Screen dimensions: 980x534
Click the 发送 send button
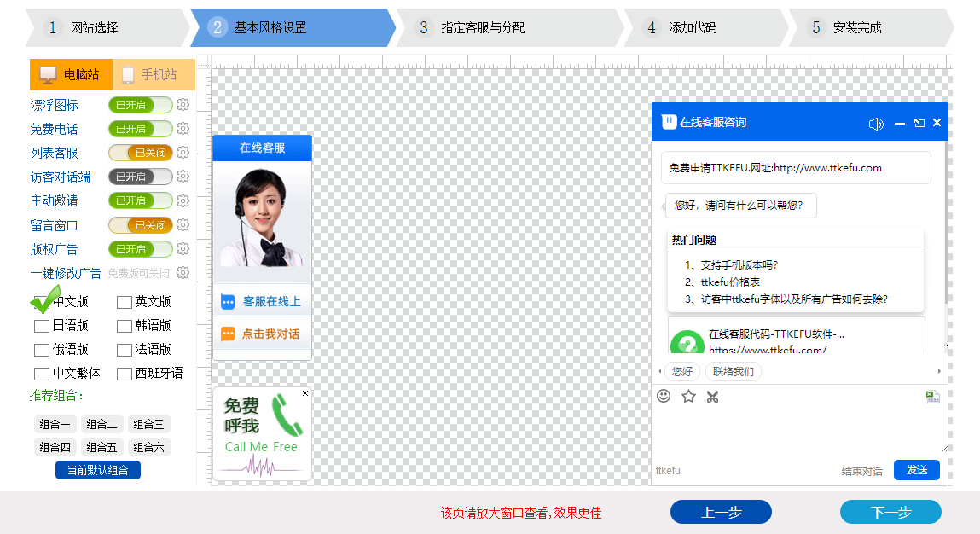coord(916,469)
